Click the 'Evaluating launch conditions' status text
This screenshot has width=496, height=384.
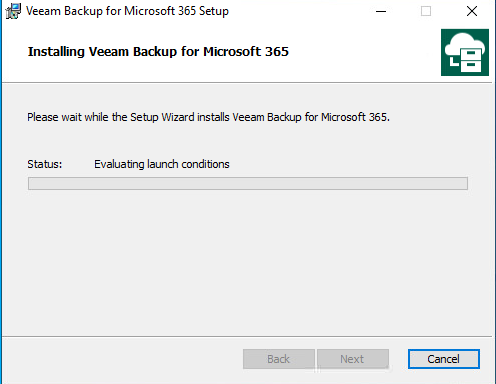tap(162, 164)
